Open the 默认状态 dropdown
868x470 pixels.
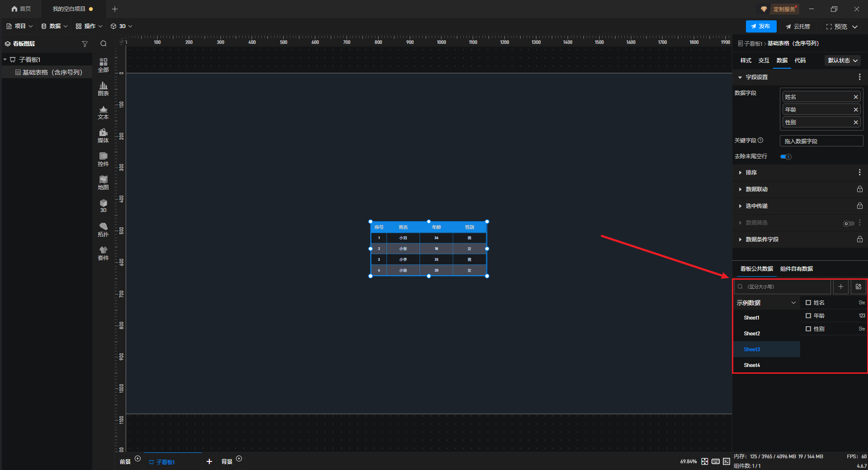[x=842, y=61]
